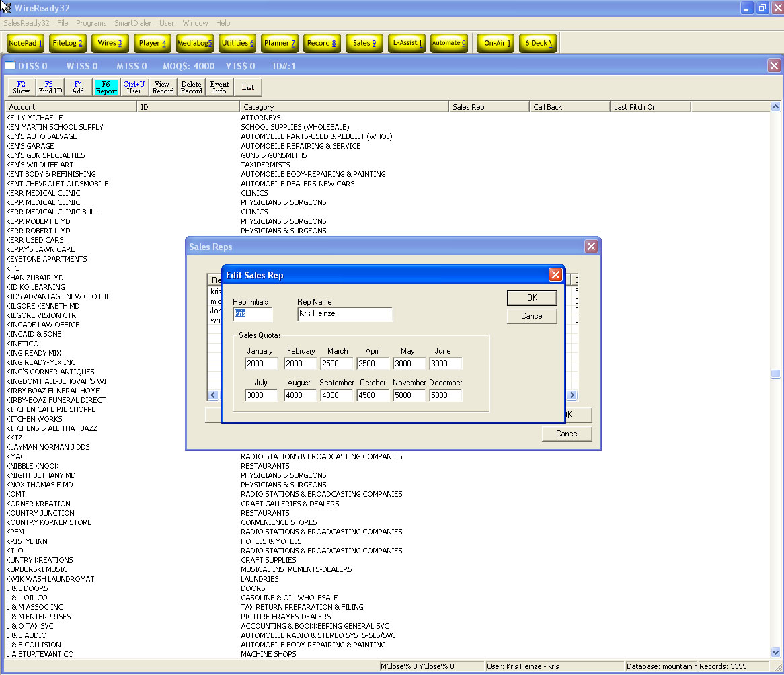The width and height of the screenshot is (784, 675).
Task: Open the Sales 9 module
Action: point(364,43)
